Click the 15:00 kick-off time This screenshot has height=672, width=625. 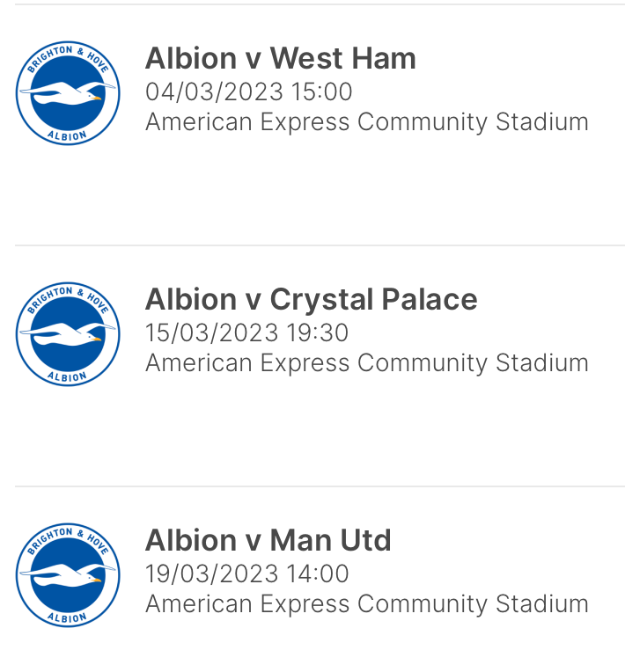[321, 91]
